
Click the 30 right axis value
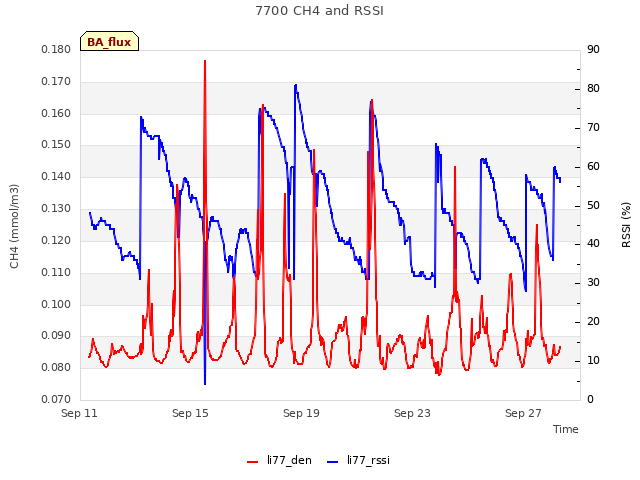(x=593, y=282)
